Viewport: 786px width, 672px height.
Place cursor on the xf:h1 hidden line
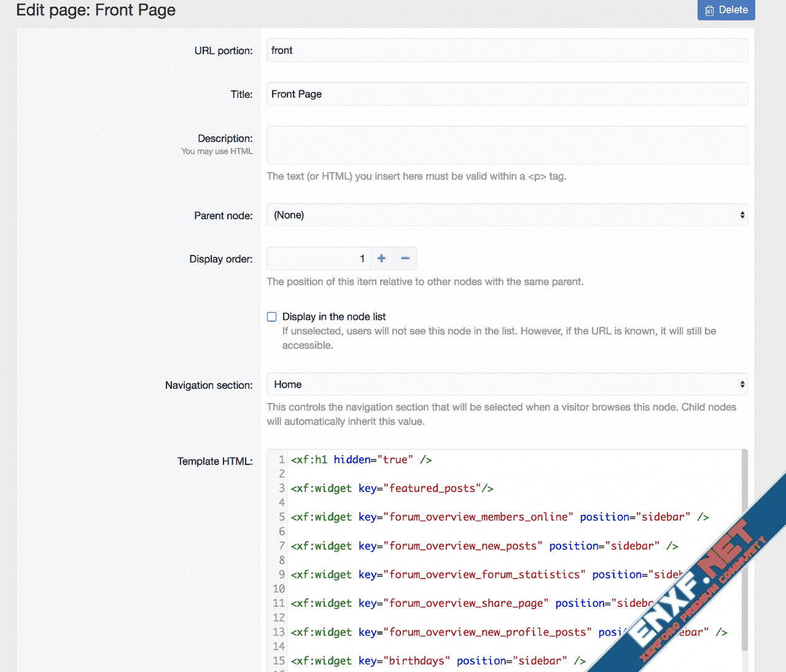click(x=361, y=460)
